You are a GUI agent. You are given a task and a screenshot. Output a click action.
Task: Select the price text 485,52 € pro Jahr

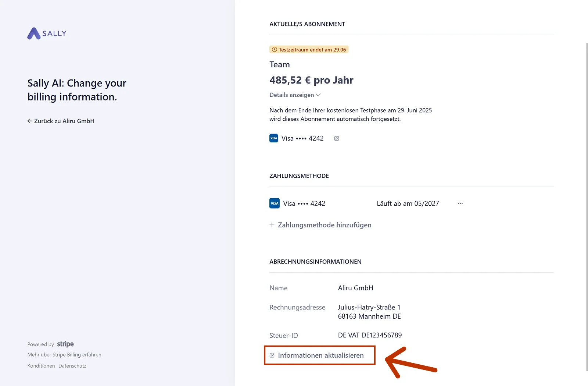click(x=311, y=80)
